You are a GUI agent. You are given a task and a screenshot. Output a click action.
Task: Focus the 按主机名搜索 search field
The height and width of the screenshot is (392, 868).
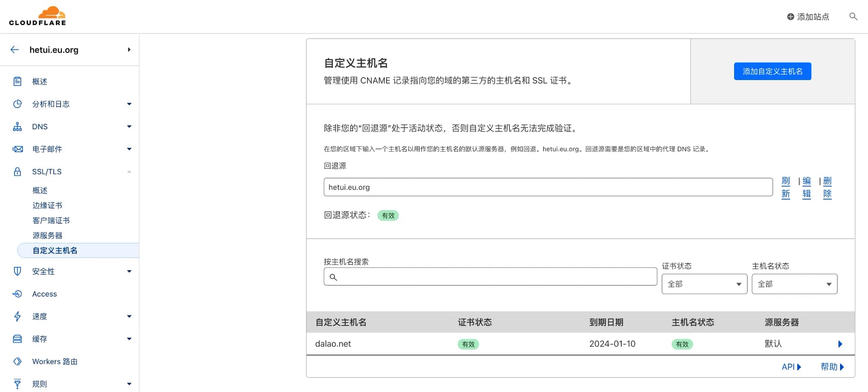coord(490,277)
